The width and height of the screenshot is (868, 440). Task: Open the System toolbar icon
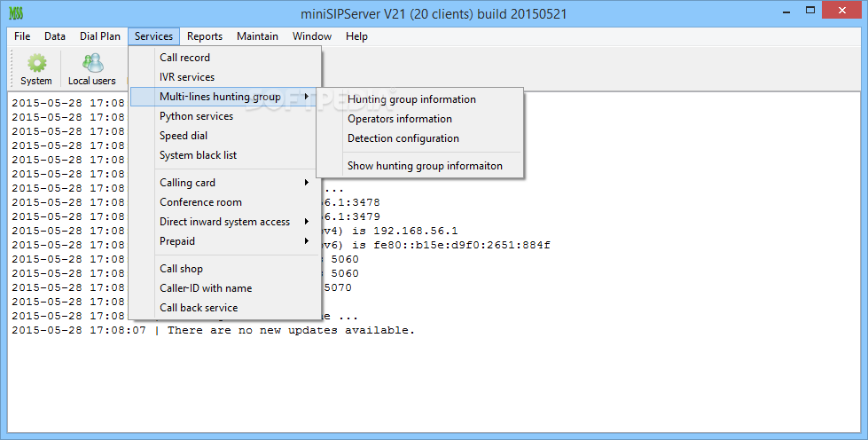pyautogui.click(x=36, y=69)
